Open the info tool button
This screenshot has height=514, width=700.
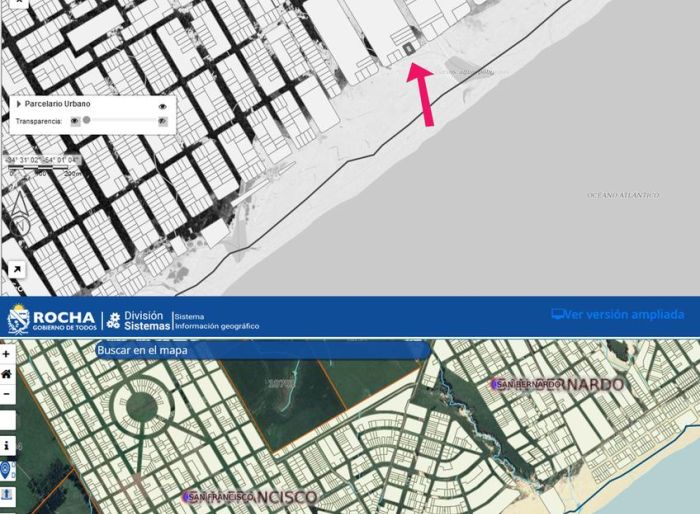click(7, 446)
